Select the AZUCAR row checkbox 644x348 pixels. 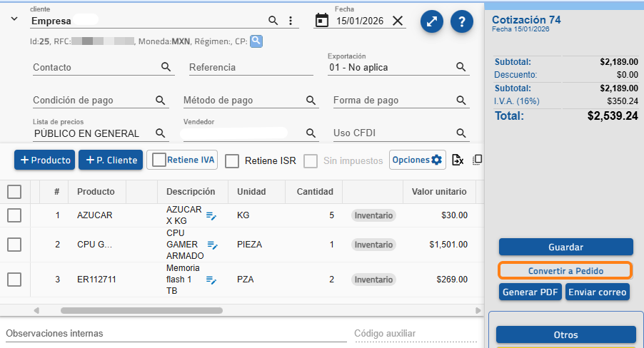[14, 215]
